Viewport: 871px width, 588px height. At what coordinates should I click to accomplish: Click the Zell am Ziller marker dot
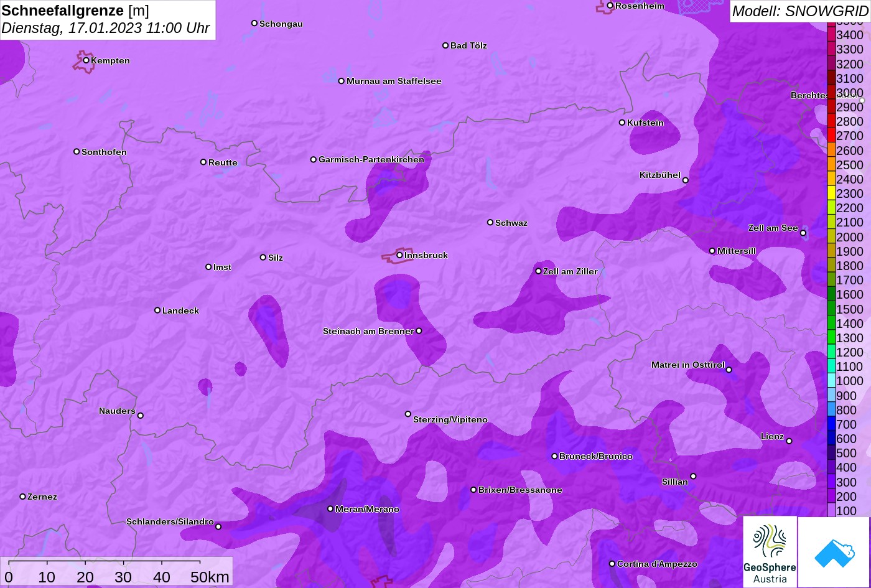[539, 271]
